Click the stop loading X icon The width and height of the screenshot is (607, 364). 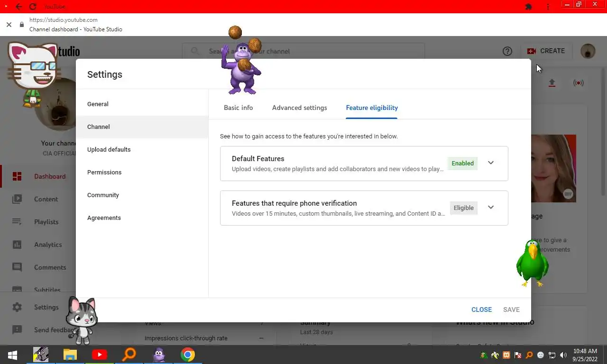click(9, 25)
